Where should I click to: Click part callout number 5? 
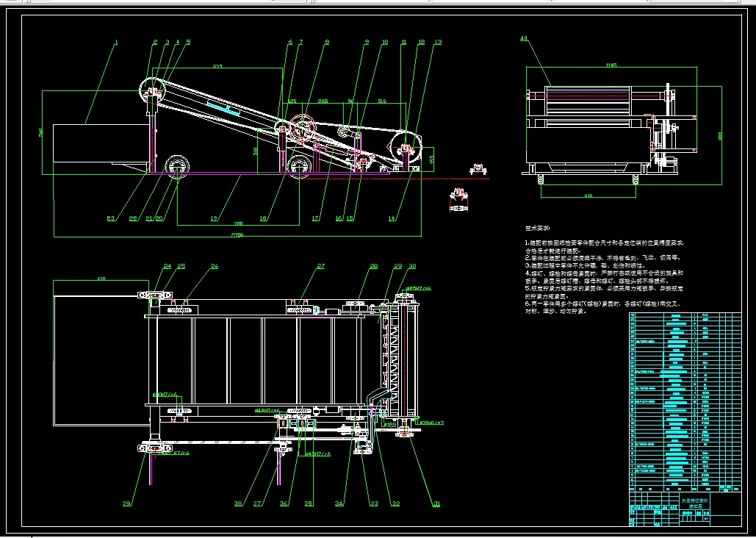click(188, 42)
